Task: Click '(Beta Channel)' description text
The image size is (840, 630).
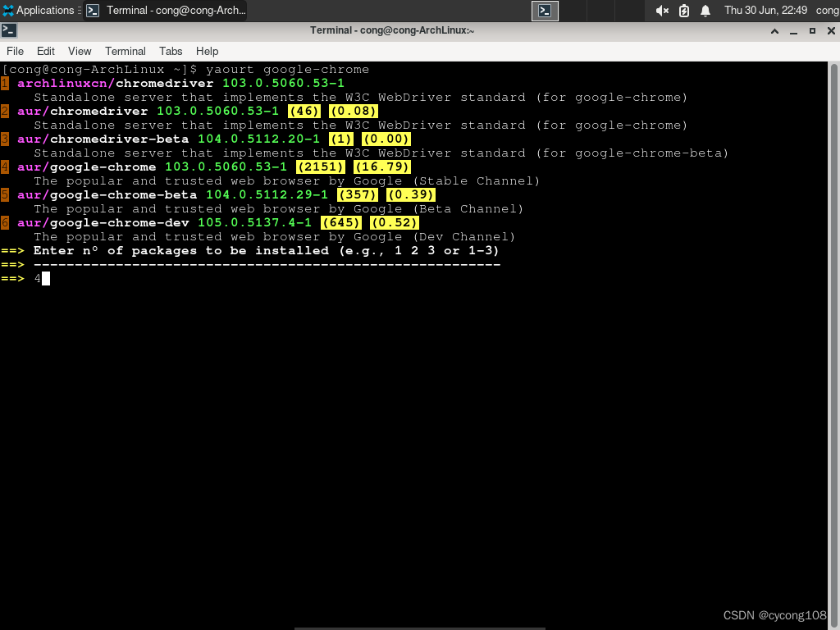Action: point(468,209)
